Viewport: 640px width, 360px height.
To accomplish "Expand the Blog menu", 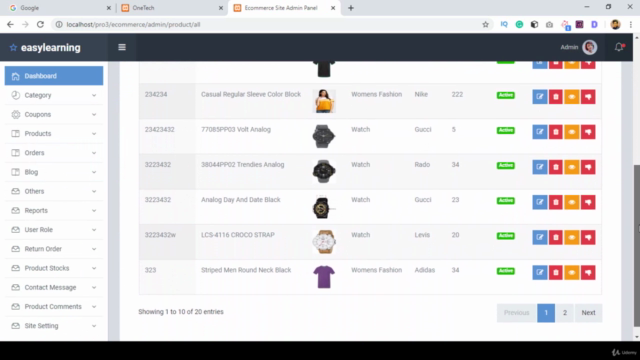I will pyautogui.click(x=54, y=172).
